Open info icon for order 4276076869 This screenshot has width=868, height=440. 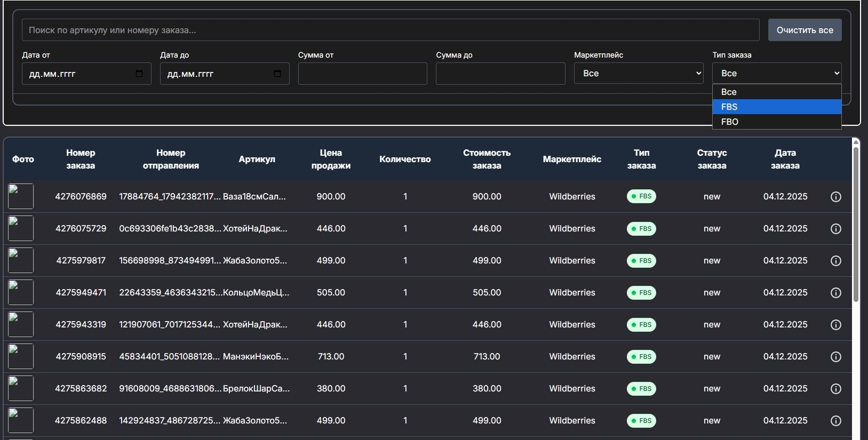pos(836,197)
